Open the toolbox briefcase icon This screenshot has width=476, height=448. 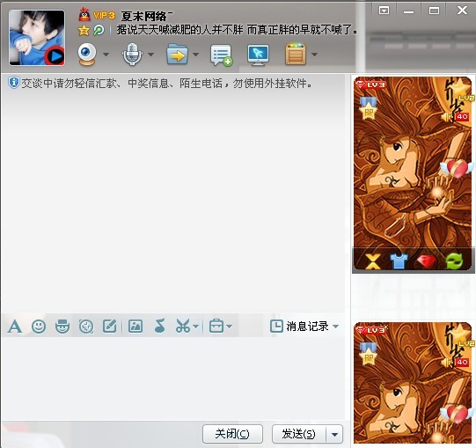(x=216, y=327)
